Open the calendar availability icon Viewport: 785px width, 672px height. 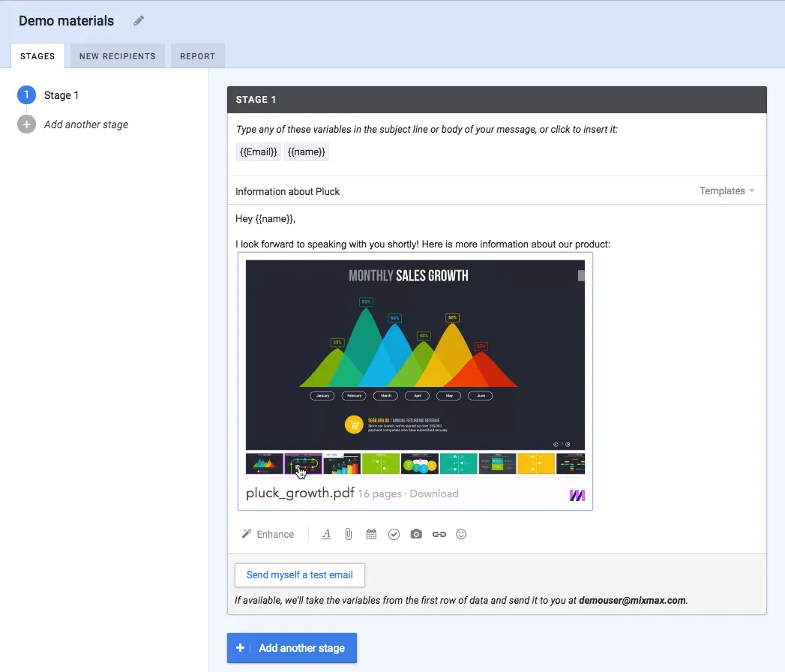(x=371, y=534)
